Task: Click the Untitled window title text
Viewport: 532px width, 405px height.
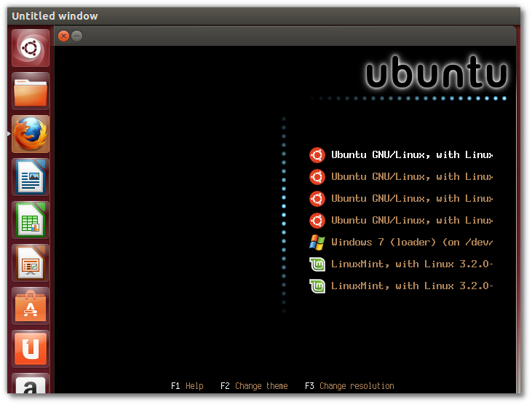Action: coord(55,16)
